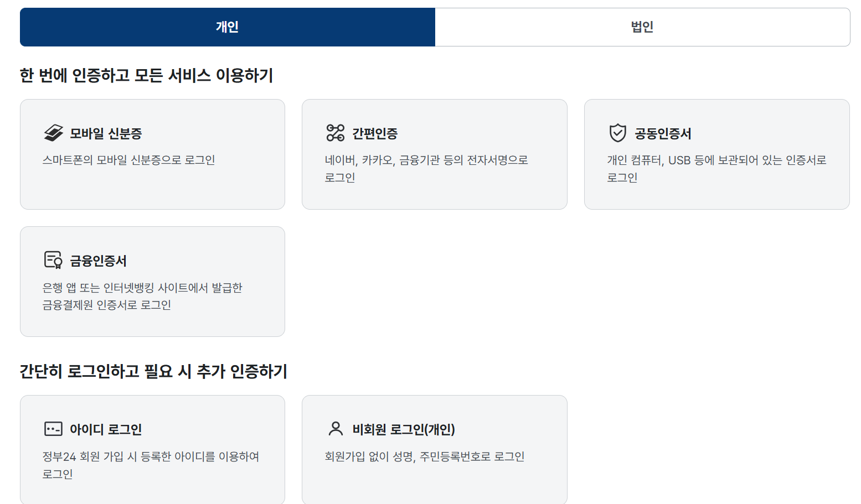Click description starting 개인 컴퓨터, USB
The height and width of the screenshot is (504, 861).
pos(716,169)
